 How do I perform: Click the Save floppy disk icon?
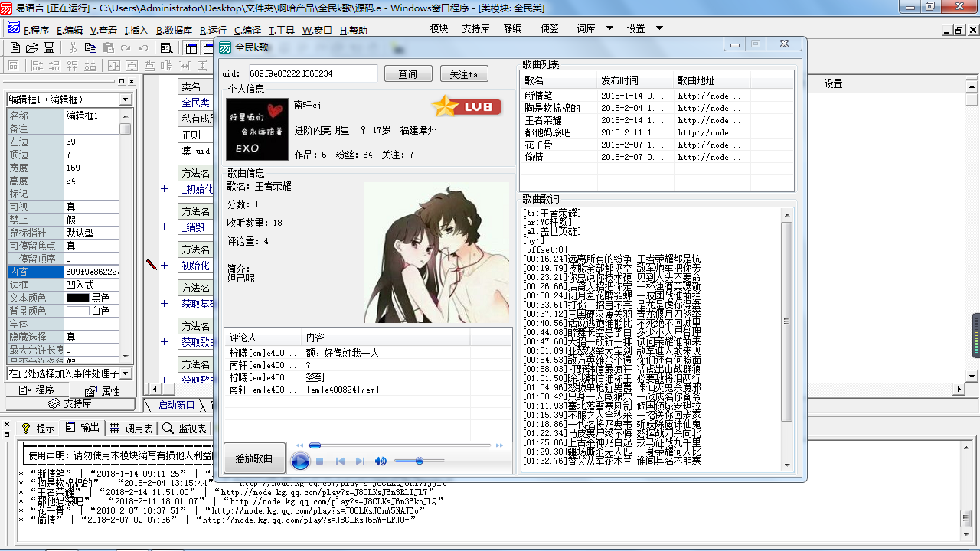coord(49,47)
